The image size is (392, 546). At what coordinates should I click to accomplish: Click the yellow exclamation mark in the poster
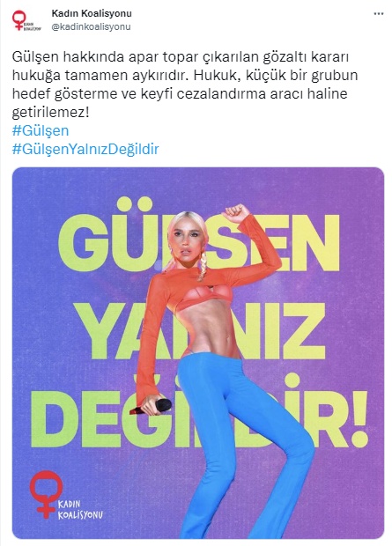(359, 419)
